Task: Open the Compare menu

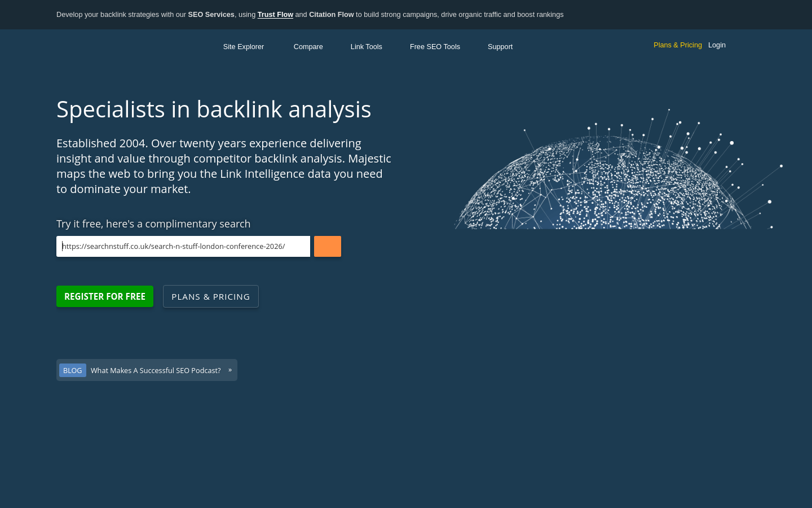Action: pyautogui.click(x=308, y=47)
